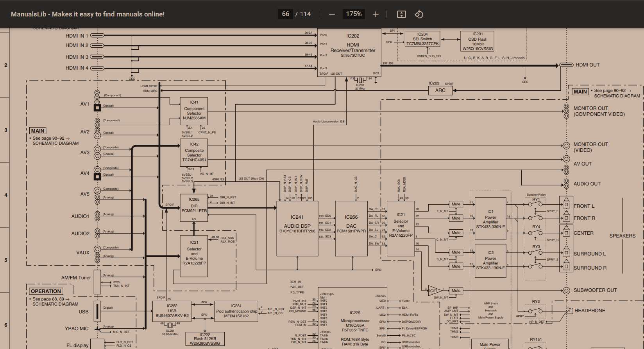Toggle fit to page icon
Image resolution: width=644 pixels, height=349 pixels.
coord(401,14)
